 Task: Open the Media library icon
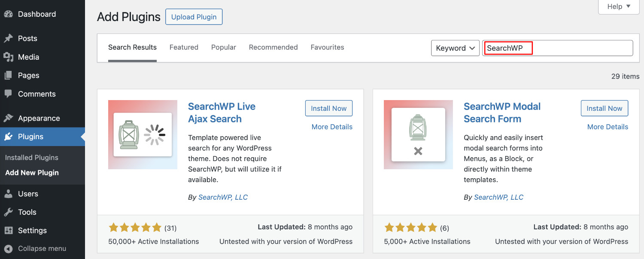pos(9,57)
